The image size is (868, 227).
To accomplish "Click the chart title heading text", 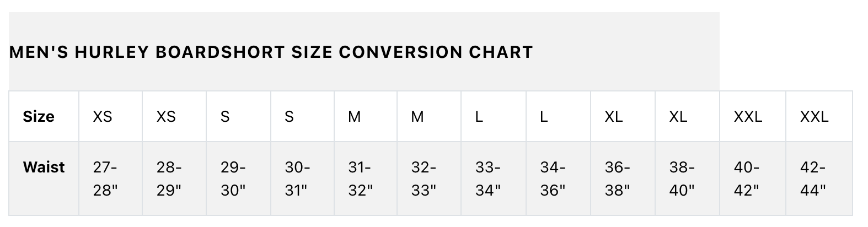I will [271, 52].
